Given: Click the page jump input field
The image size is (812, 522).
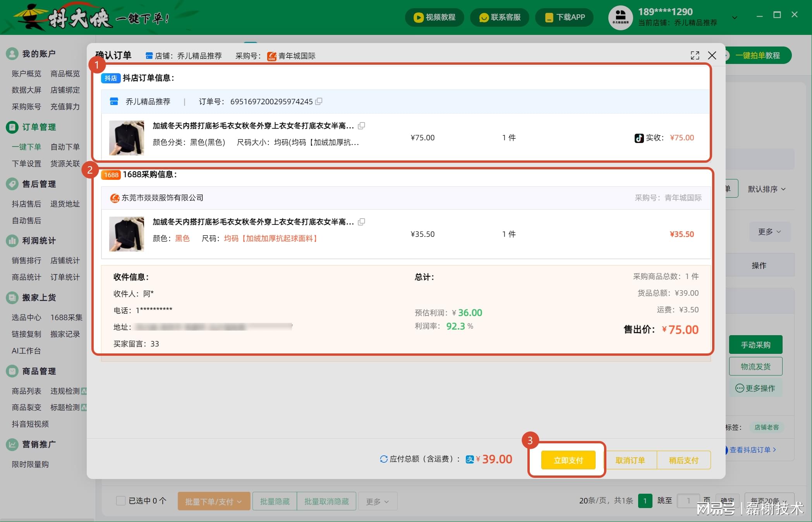Looking at the screenshot, I should (688, 501).
